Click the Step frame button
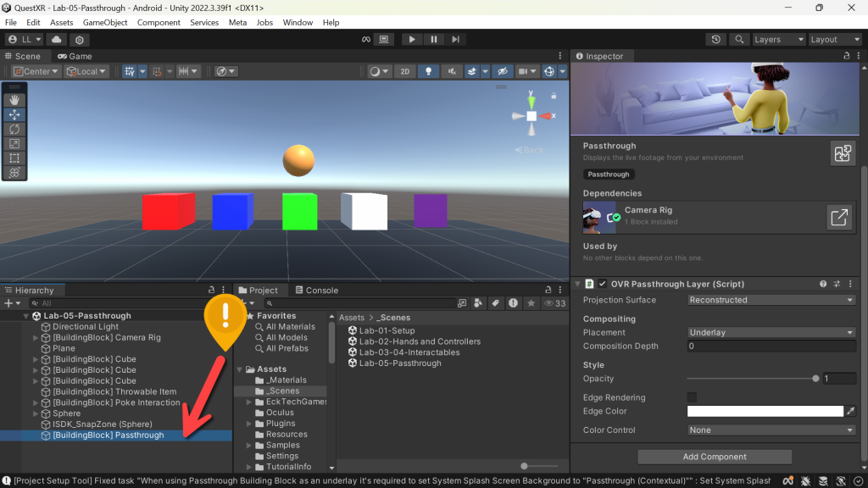The height and width of the screenshot is (488, 868). [455, 39]
